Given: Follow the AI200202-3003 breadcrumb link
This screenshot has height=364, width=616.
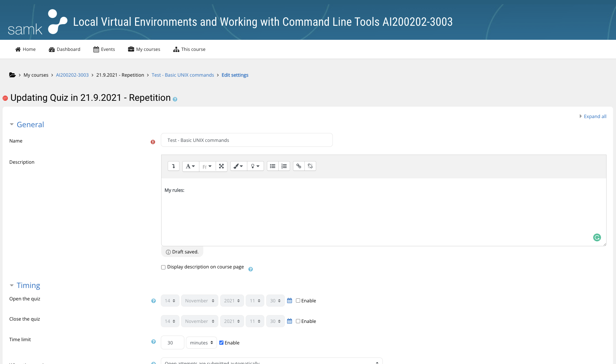Looking at the screenshot, I should [72, 75].
